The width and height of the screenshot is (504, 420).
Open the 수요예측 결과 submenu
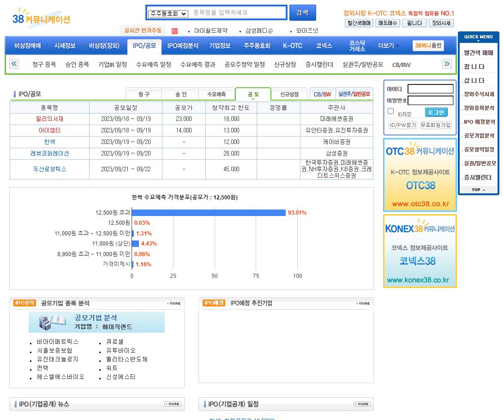tap(198, 65)
